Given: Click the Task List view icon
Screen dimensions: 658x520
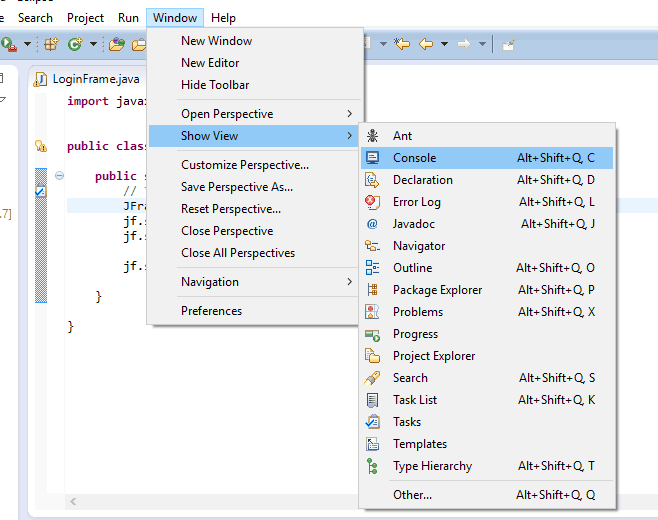Looking at the screenshot, I should (x=372, y=400).
